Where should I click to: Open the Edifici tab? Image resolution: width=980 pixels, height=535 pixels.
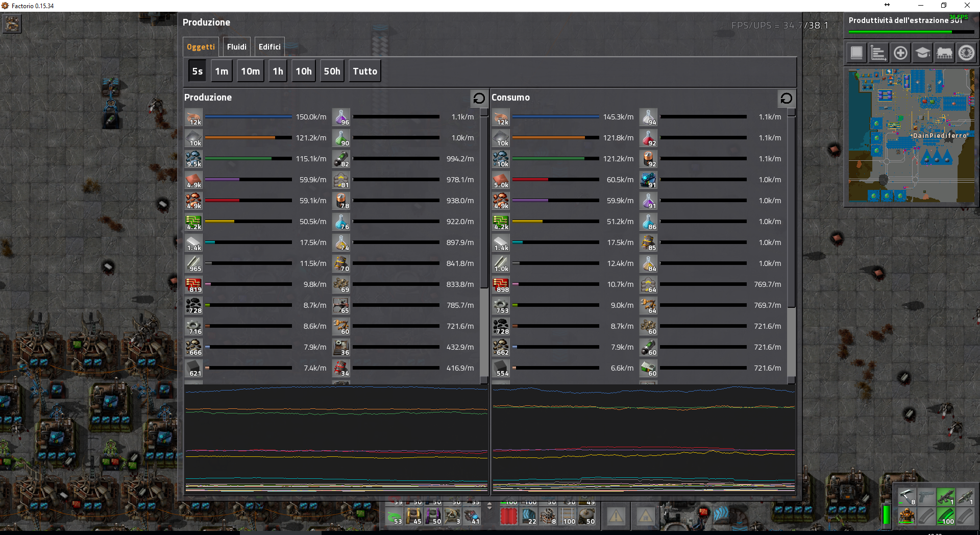tap(269, 47)
